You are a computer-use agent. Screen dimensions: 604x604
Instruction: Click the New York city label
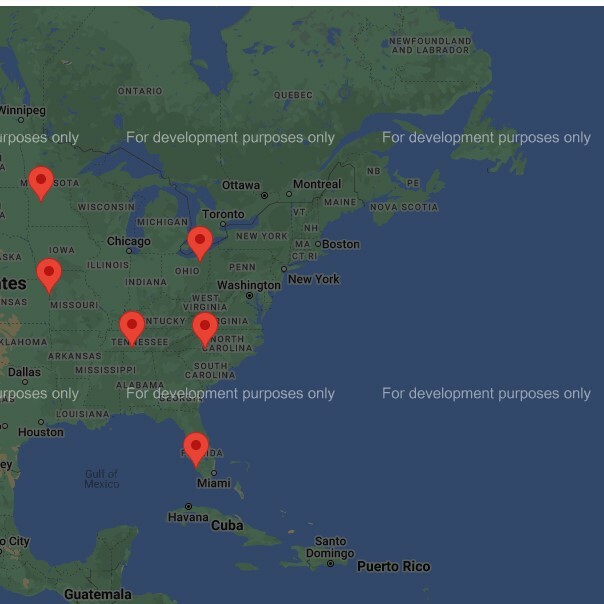point(314,279)
